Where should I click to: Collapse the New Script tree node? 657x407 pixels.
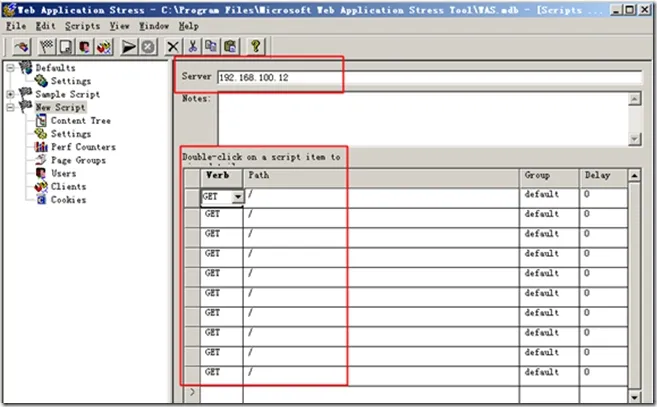(x=10, y=108)
